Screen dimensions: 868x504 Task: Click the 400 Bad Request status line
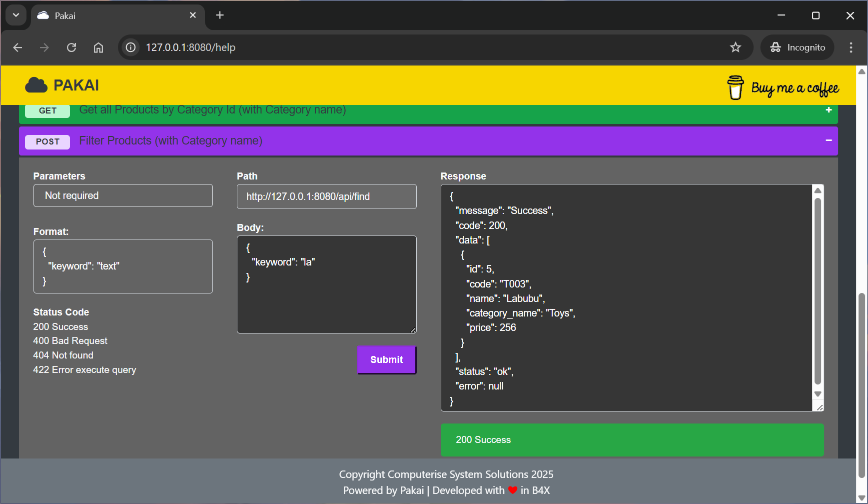coord(70,341)
